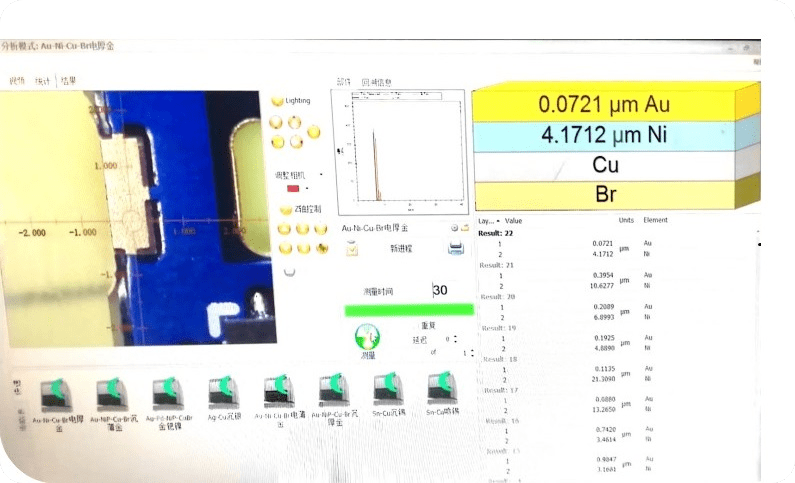Screen dimensions: 795x483
Task: Adjust the 'of' repeat stepper showing 1
Action: (x=472, y=353)
